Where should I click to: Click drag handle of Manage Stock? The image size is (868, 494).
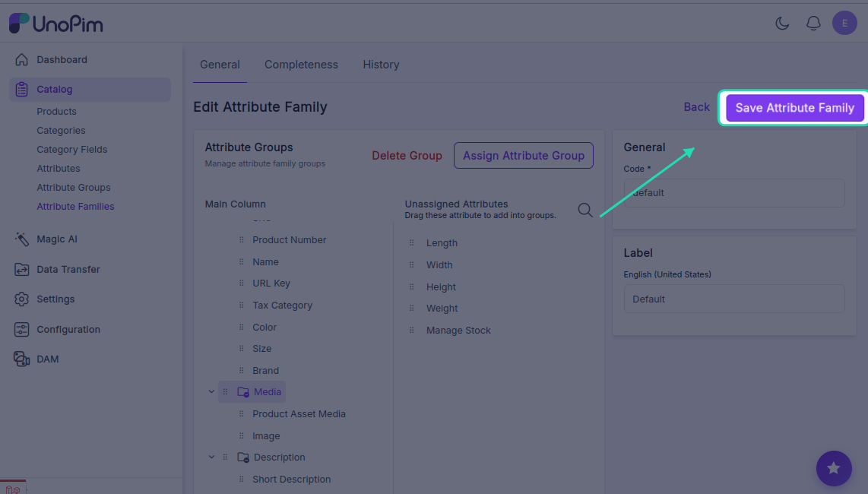pyautogui.click(x=411, y=330)
